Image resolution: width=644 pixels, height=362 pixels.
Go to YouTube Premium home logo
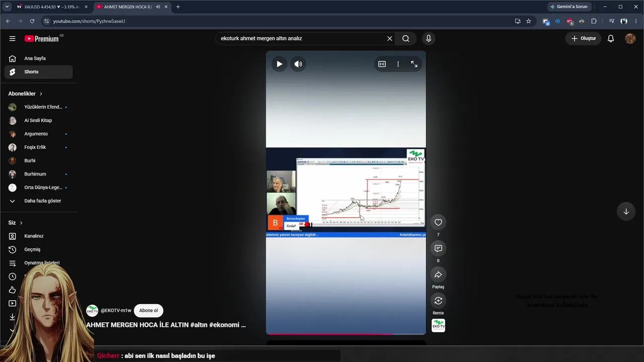(x=42, y=39)
